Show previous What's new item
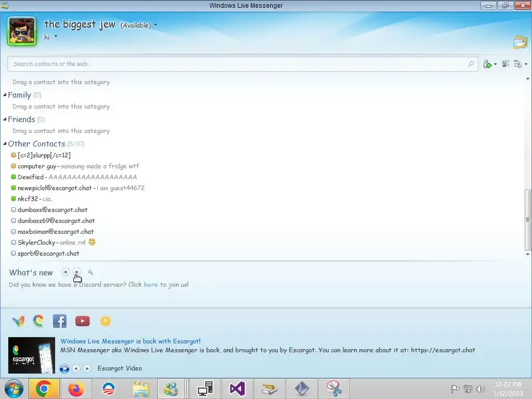The width and height of the screenshot is (532, 399). 65,272
